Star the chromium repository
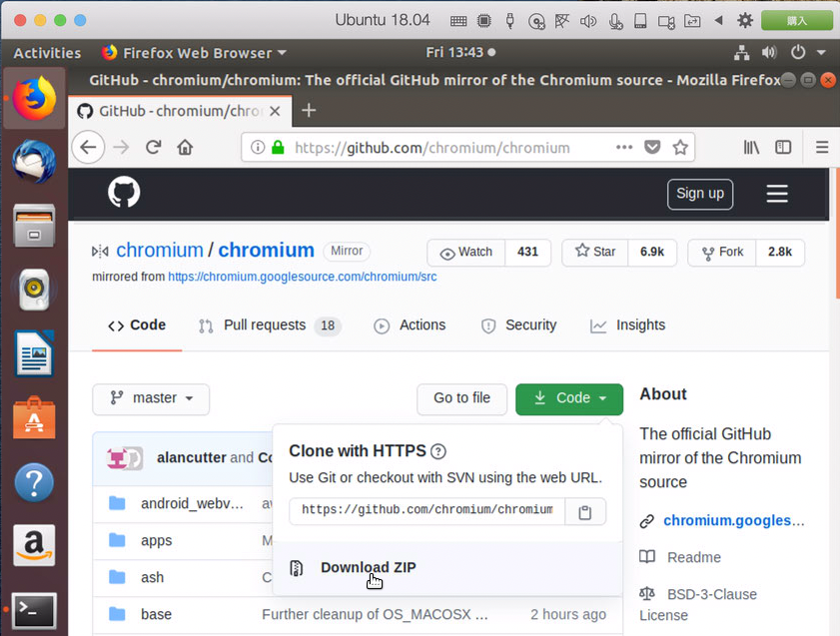This screenshot has width=840, height=636. point(594,252)
